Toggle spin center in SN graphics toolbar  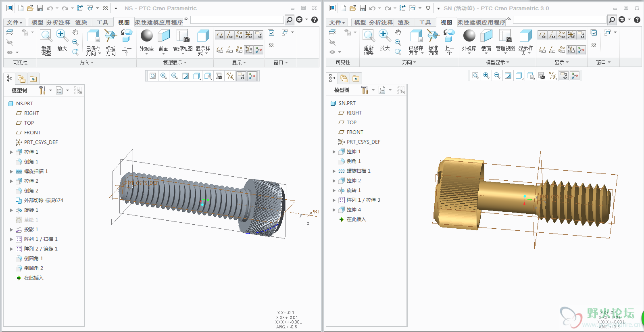(575, 75)
